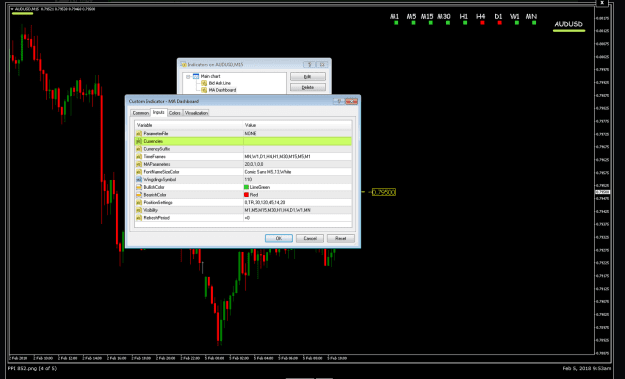Click the yellow 0.79500 price label
The height and width of the screenshot is (379, 625).
383,192
